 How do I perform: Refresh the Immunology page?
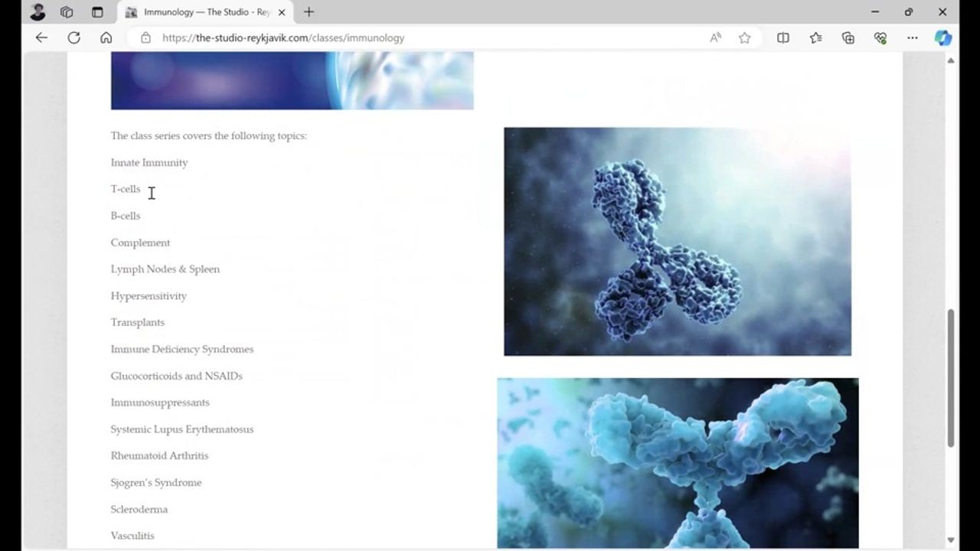(73, 37)
